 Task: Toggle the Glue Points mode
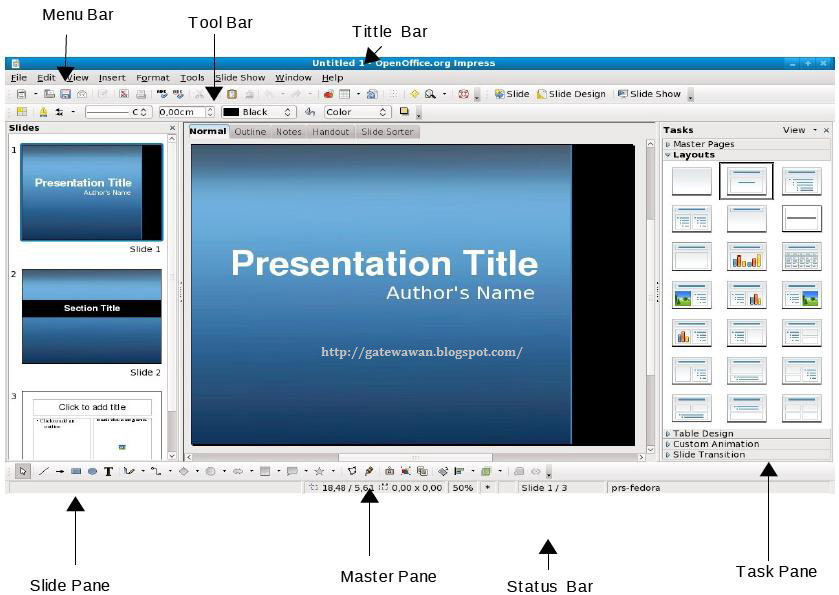[368, 470]
